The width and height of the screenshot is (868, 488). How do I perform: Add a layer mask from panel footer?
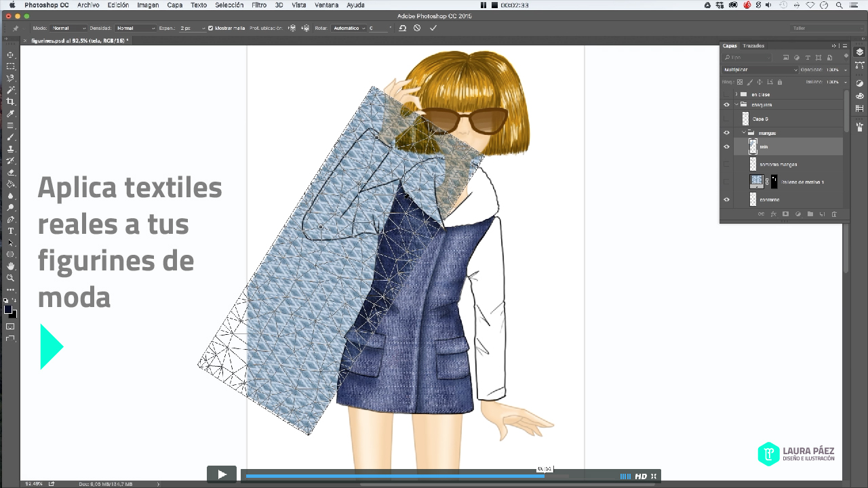(x=785, y=214)
